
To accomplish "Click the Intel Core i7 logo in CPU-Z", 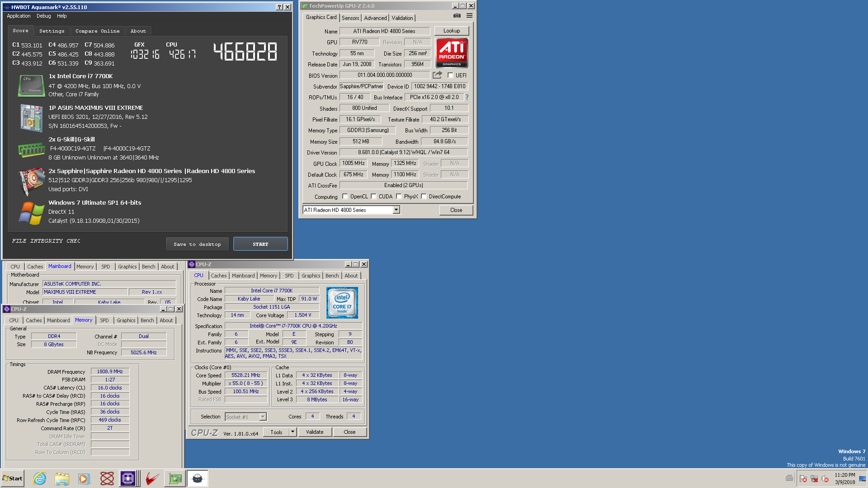I will (342, 303).
